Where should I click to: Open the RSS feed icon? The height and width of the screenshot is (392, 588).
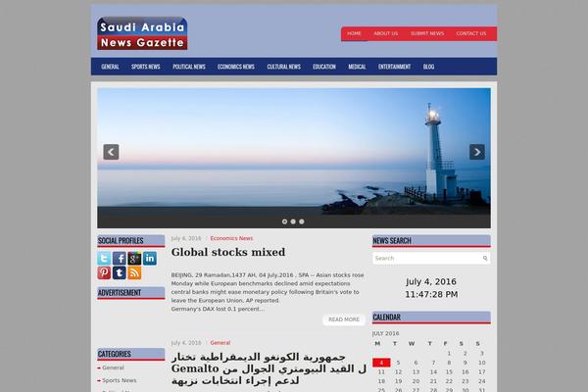pyautogui.click(x=134, y=272)
